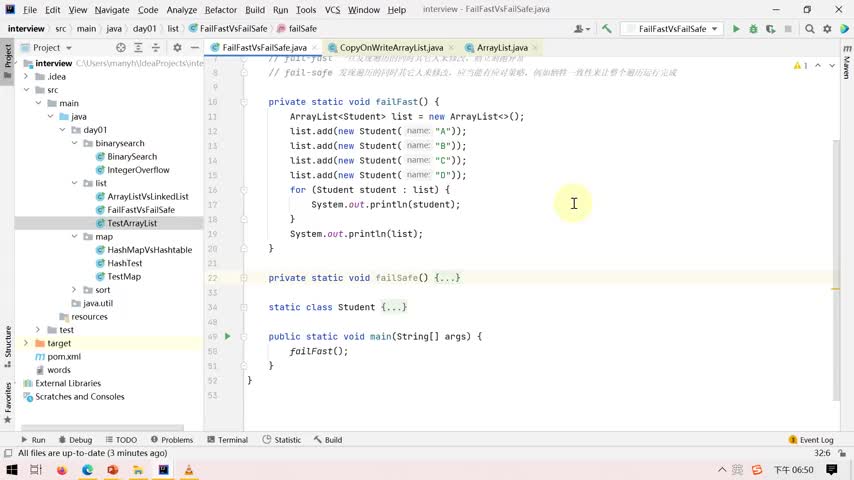Screen dimensions: 854x480
Task: Select FailFastVsFailSafe.java editor tab
Action: tap(264, 48)
